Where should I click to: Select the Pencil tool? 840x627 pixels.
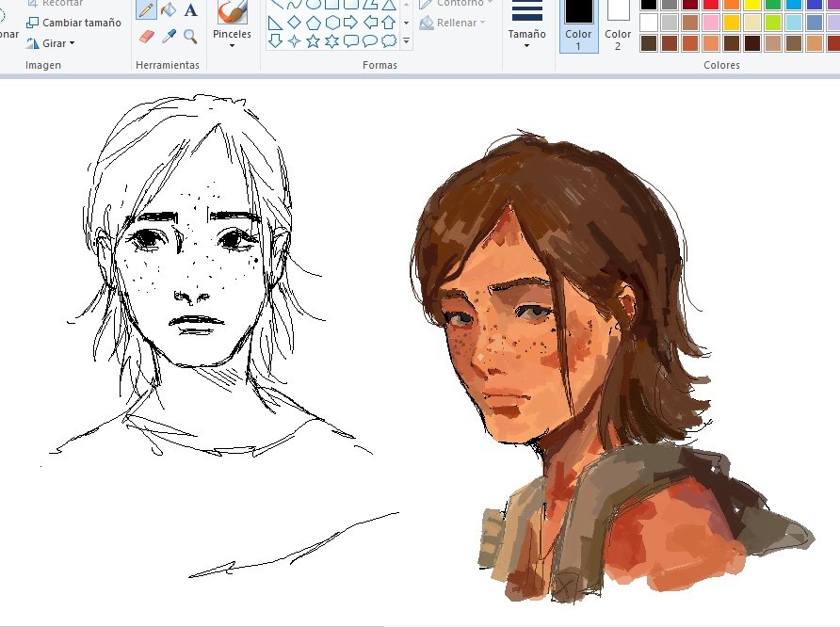point(146,9)
